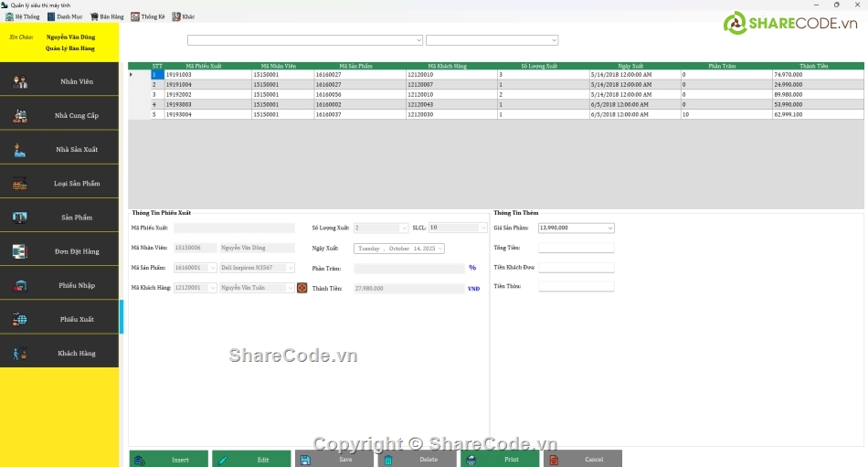Click the Print button
The height and width of the screenshot is (467, 868).
pos(500,459)
